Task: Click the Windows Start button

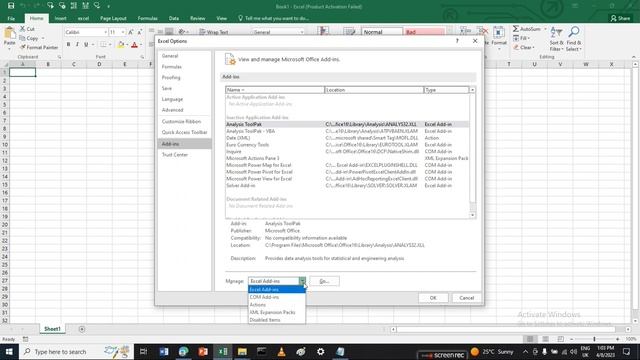Action: tap(9, 351)
